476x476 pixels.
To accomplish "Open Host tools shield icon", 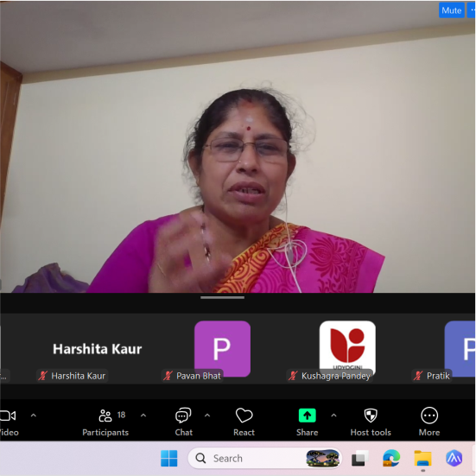I will pos(371,416).
